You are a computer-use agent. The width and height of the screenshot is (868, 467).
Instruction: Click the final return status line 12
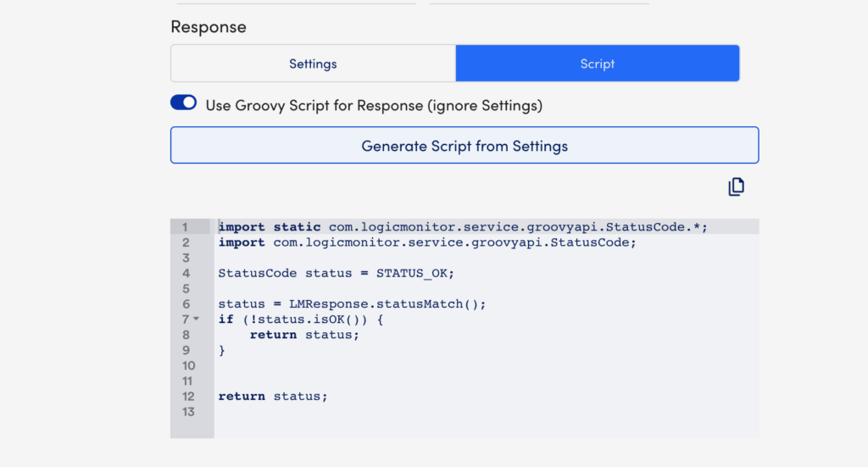click(x=273, y=396)
